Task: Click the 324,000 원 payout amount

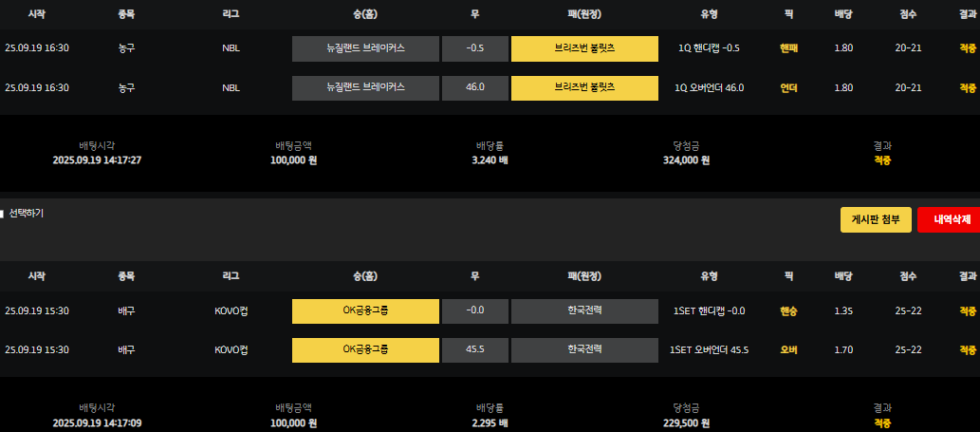Action: 686,160
